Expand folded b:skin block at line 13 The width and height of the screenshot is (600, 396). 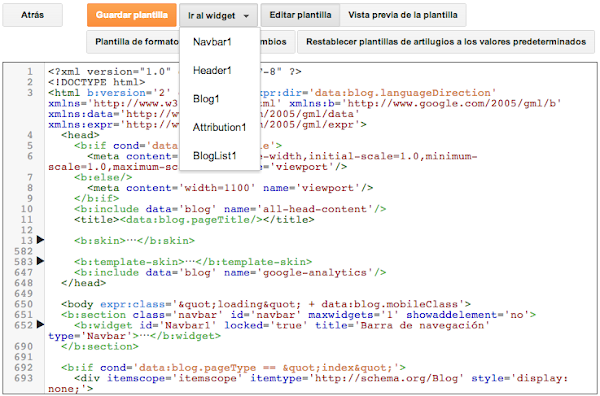40,240
